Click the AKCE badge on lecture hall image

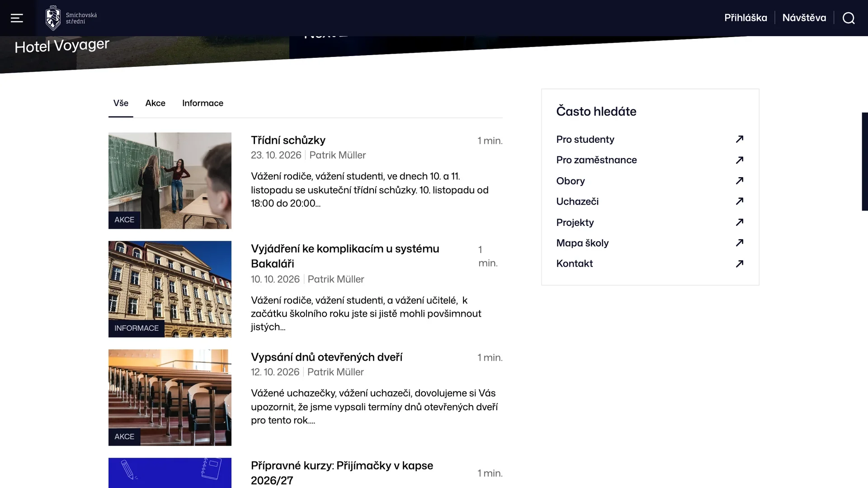124,436
